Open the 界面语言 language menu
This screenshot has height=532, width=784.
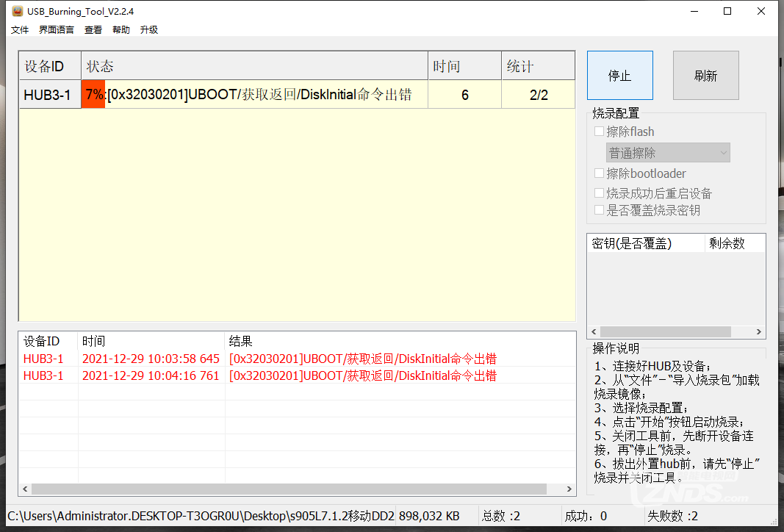coord(56,29)
